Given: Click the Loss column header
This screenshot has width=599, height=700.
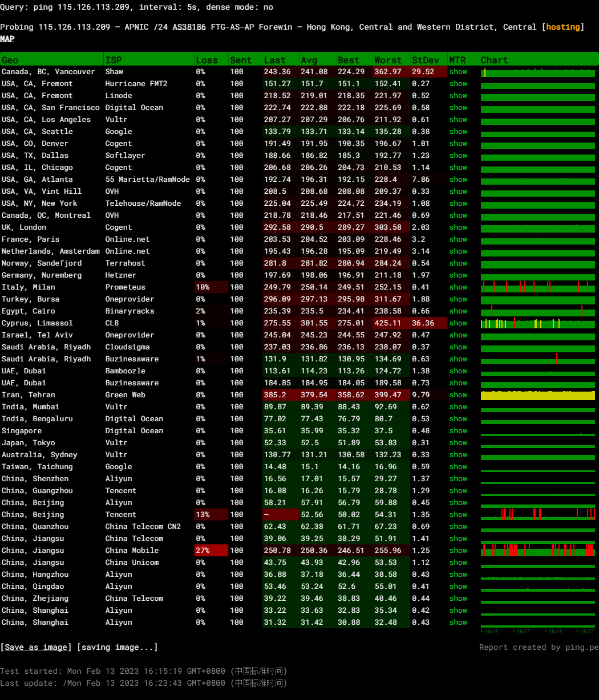Looking at the screenshot, I should [x=207, y=60].
